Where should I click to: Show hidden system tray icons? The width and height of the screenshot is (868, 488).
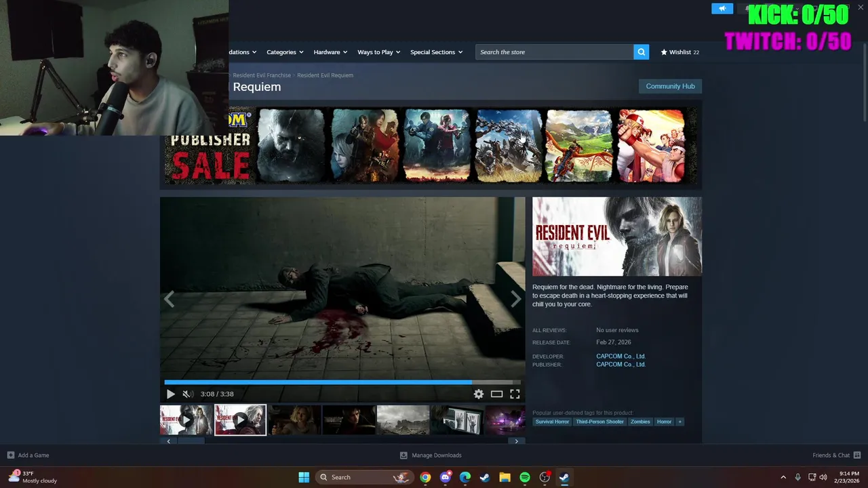783,477
